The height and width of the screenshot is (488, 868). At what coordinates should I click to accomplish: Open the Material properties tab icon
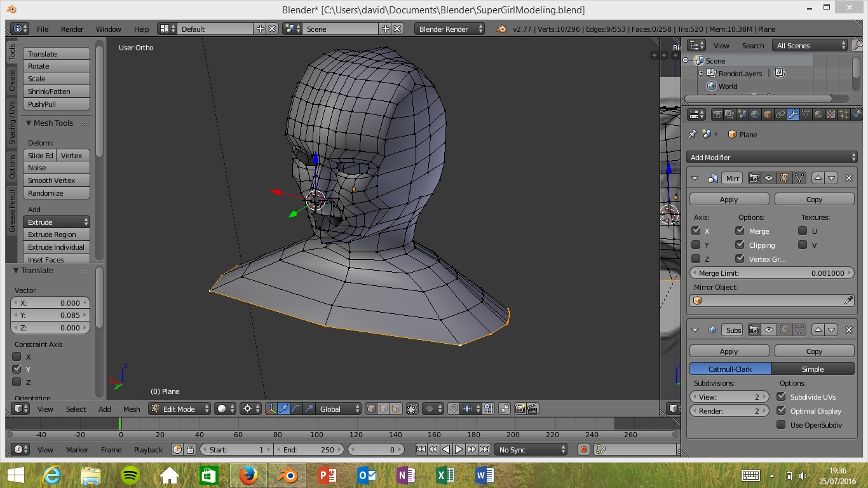point(818,115)
